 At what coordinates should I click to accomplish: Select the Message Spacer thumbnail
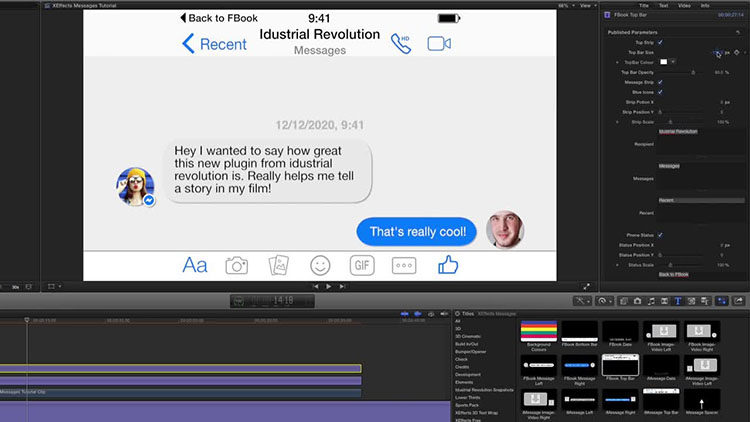pyautogui.click(x=701, y=399)
